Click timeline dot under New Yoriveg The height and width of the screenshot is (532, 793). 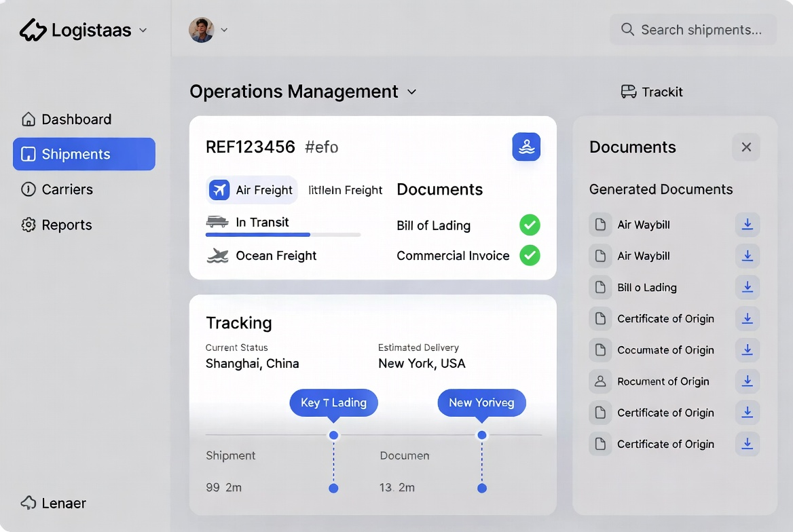click(482, 435)
